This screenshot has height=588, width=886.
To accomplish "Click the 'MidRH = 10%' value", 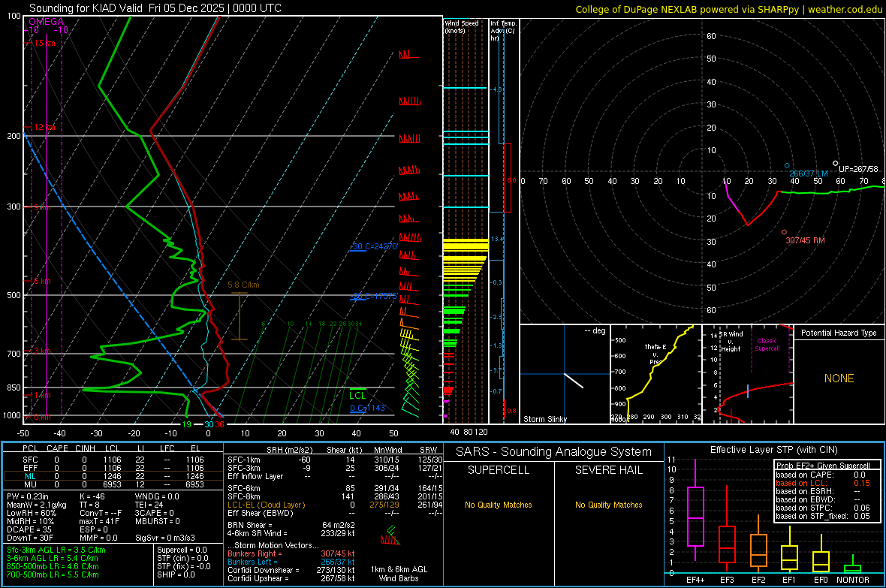I will pyautogui.click(x=31, y=521).
